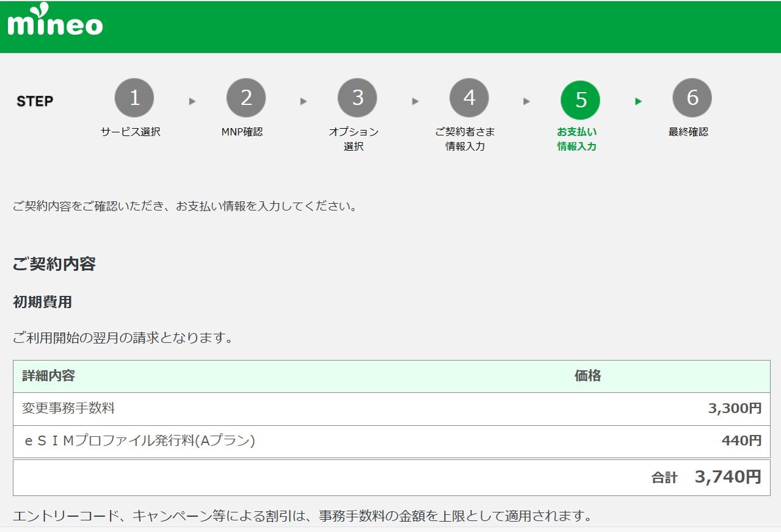Select the step 2 circle icon
Viewport: 781px width, 532px height.
246,98
